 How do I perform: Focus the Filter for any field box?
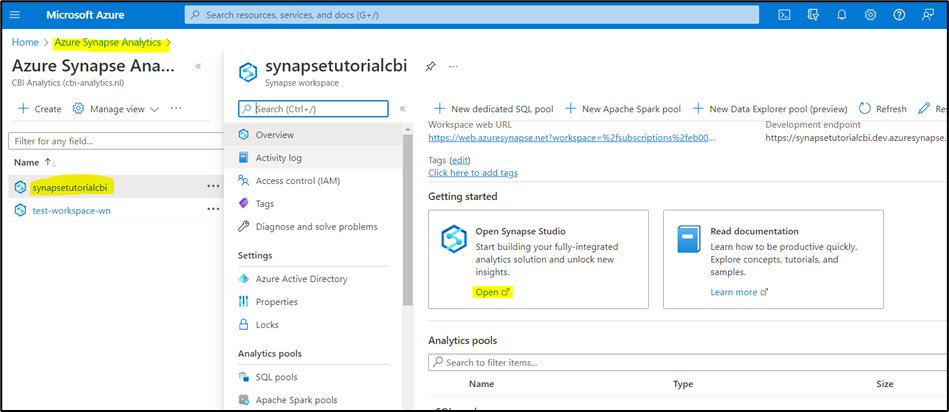(x=116, y=141)
